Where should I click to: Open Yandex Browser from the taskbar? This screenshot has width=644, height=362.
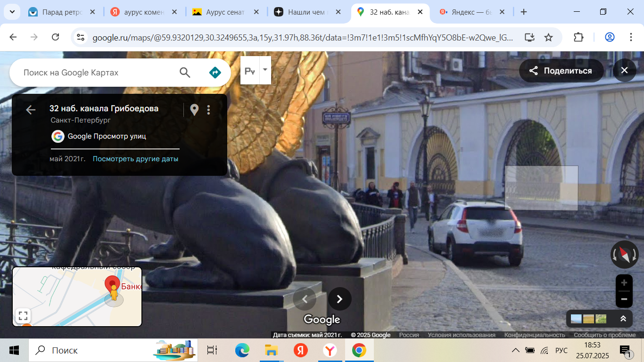(330, 350)
